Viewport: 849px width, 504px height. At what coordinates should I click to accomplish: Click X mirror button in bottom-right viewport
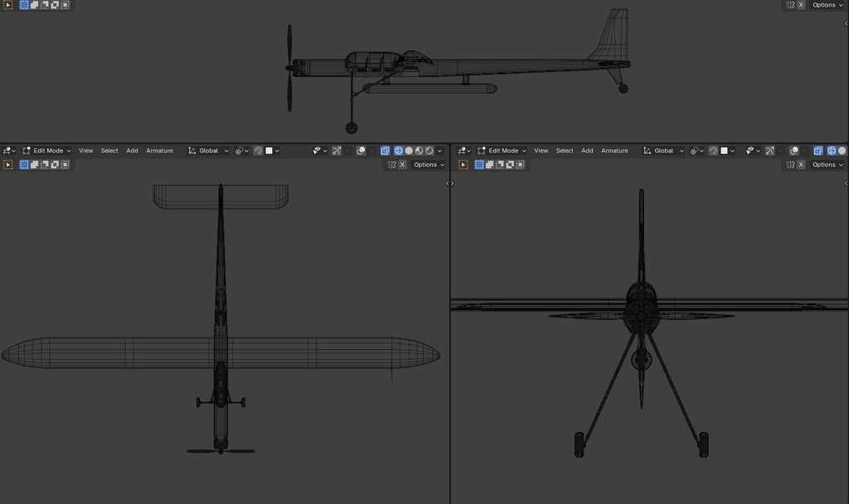point(801,165)
